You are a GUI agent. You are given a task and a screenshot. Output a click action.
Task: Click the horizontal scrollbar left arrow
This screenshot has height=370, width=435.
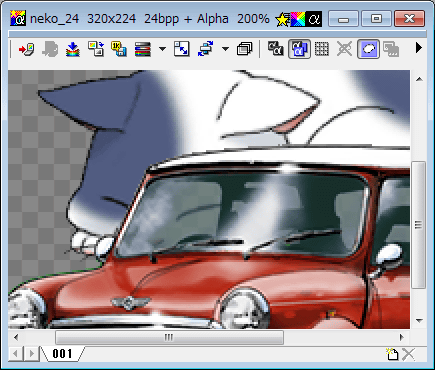(x=16, y=337)
